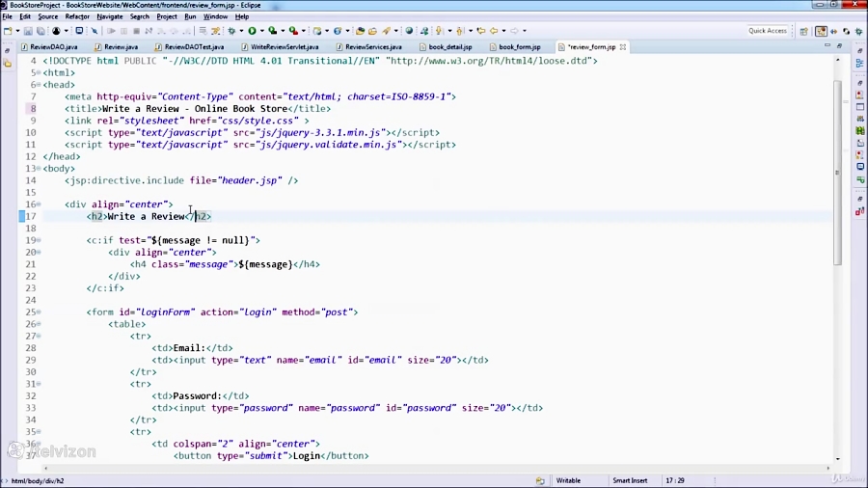Viewport: 868px width, 488px height.
Task: Open the Debug button dropdown arrow
Action: [241, 31]
